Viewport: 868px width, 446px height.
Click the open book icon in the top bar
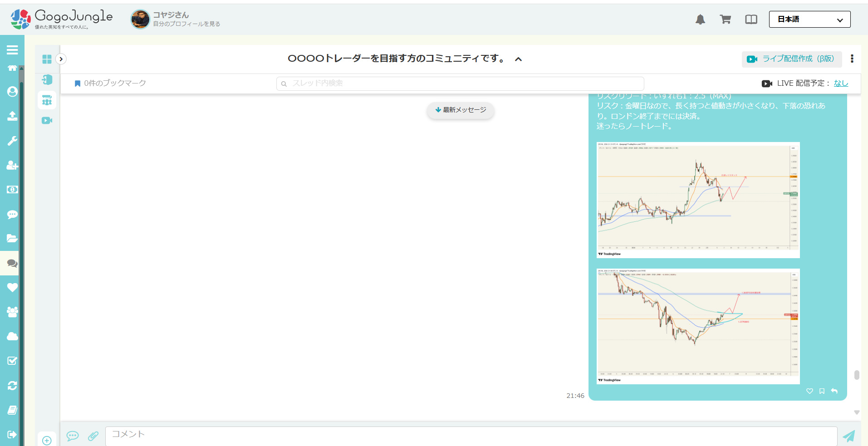751,20
